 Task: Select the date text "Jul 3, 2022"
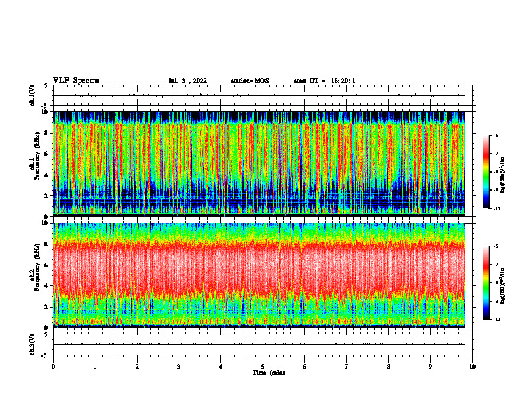(187, 81)
